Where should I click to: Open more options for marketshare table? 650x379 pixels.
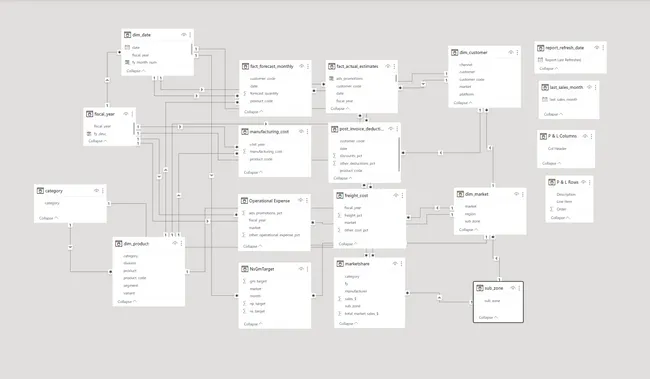click(x=402, y=264)
